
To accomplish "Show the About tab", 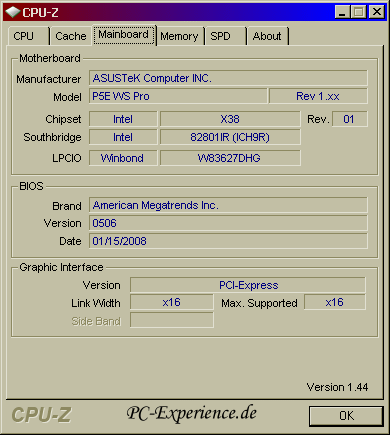I will point(267,36).
